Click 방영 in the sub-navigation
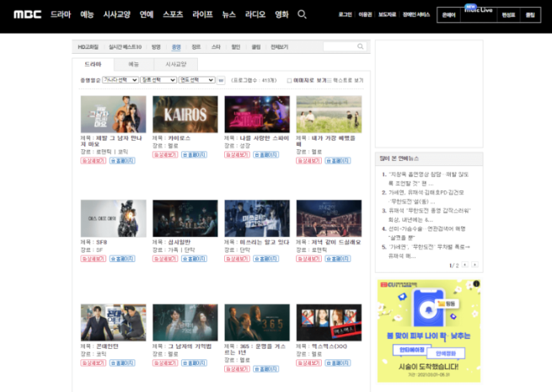The height and width of the screenshot is (392, 552). tap(156, 47)
